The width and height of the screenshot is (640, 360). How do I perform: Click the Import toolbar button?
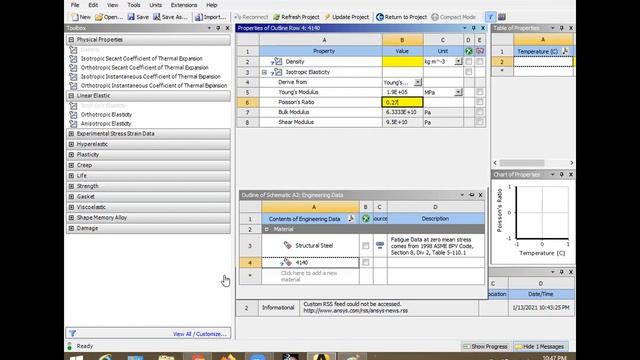pos(210,17)
